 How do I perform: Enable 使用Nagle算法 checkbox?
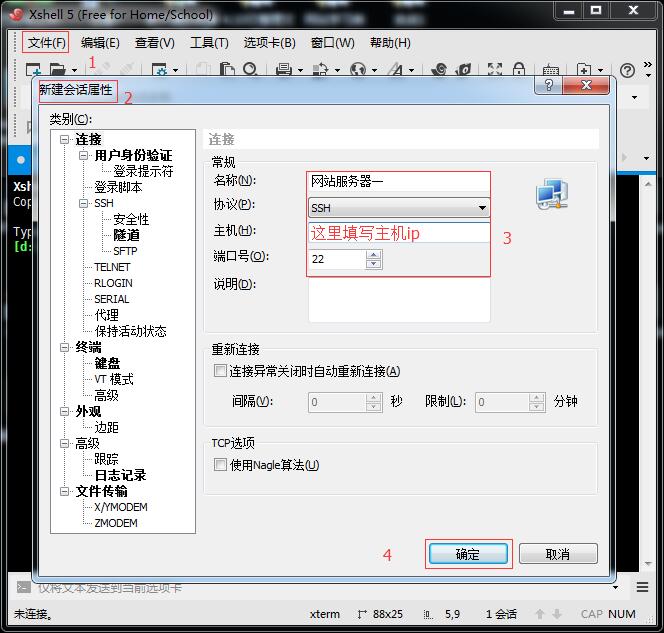pyautogui.click(x=220, y=465)
